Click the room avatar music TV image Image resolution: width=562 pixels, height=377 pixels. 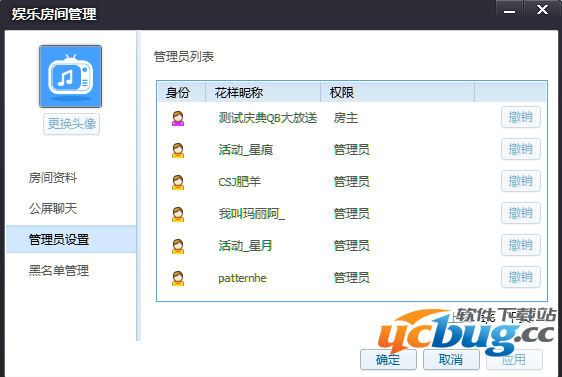click(x=70, y=76)
